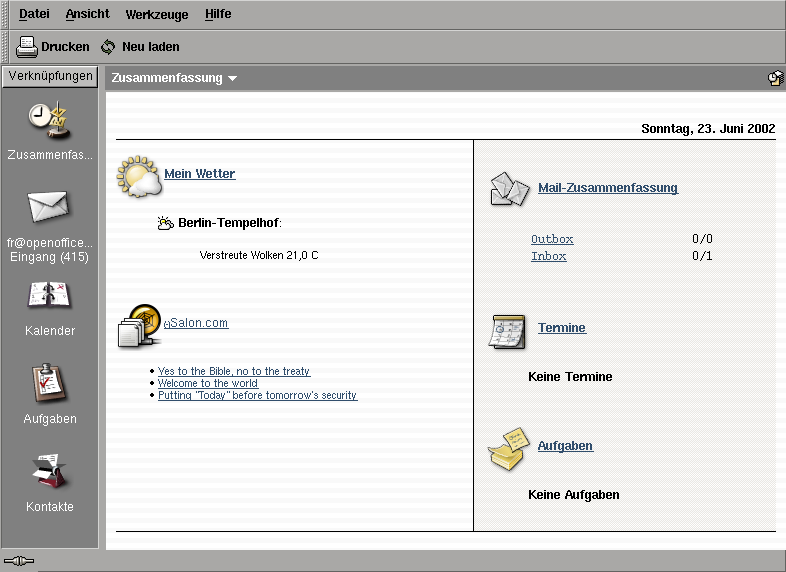Screen dimensions: 786x572
Task: Open 'Welcome to the world' article link
Action: (x=208, y=383)
